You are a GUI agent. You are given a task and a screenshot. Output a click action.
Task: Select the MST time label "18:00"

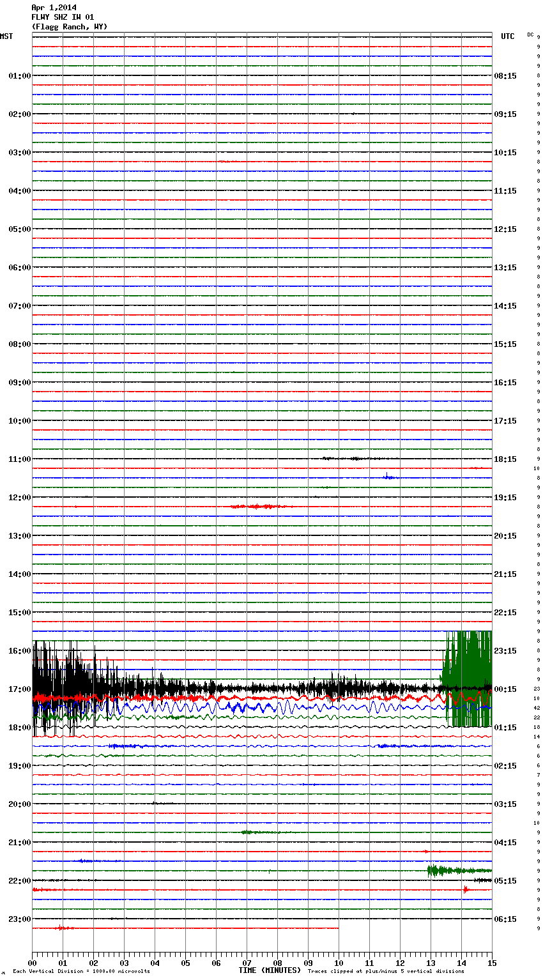19,728
